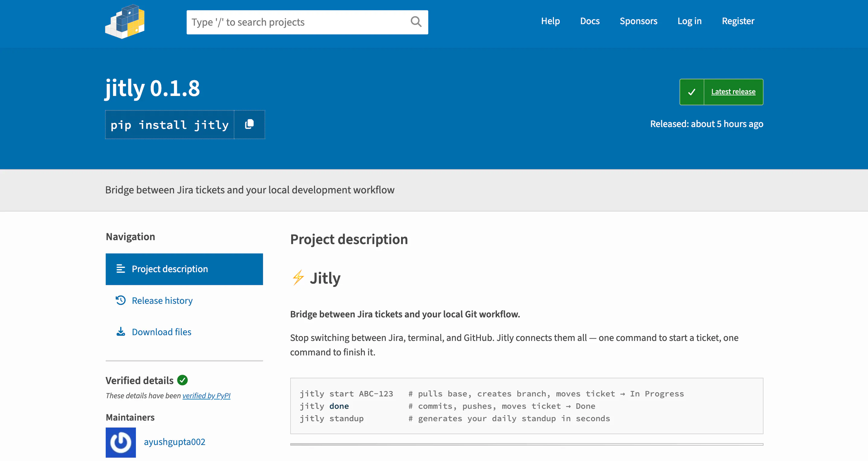This screenshot has height=461, width=868.
Task: Open the Register page
Action: point(738,21)
